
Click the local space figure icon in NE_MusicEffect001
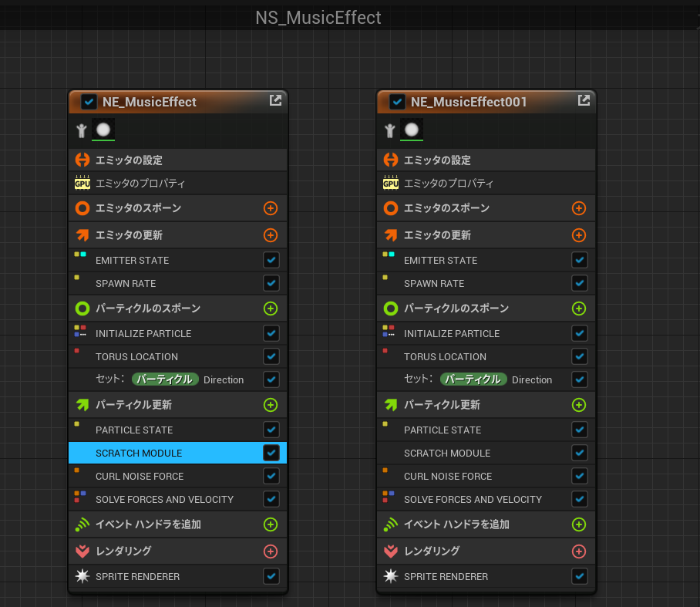point(390,130)
